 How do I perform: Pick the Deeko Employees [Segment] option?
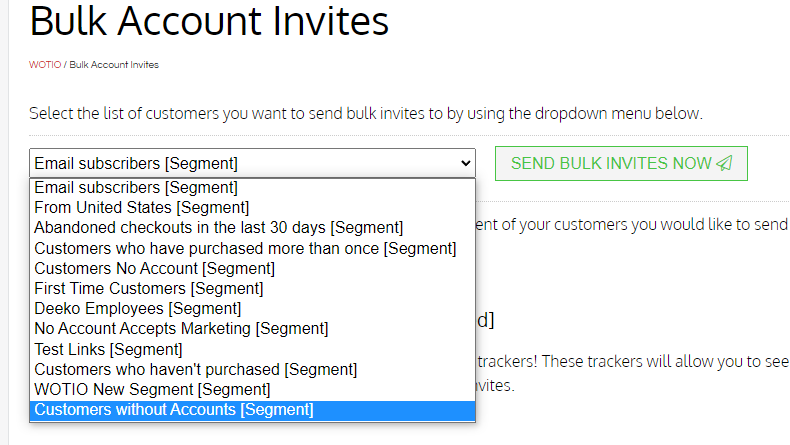[252, 308]
